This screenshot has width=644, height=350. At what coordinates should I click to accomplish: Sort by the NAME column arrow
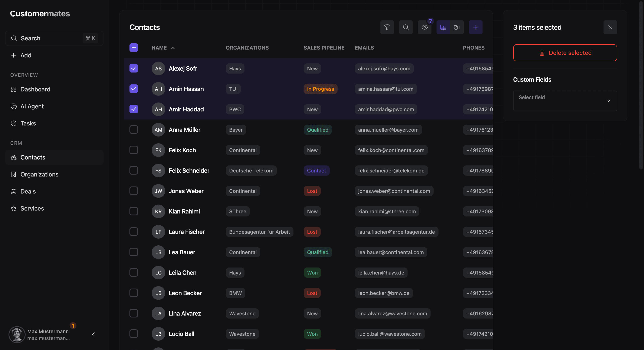(x=173, y=48)
